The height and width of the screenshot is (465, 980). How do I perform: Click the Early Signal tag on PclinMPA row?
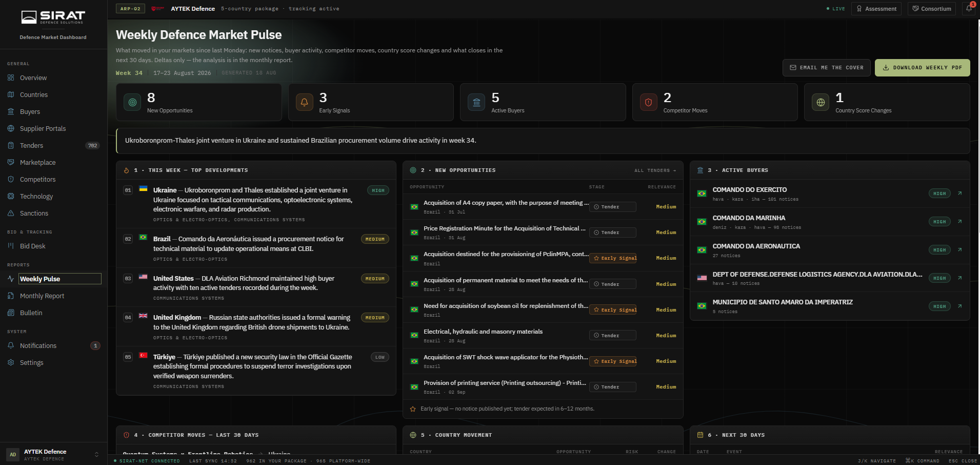pos(613,258)
